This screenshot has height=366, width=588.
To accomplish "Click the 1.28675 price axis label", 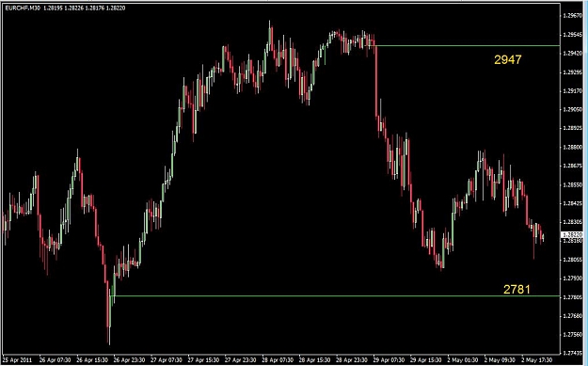I will tap(573, 166).
